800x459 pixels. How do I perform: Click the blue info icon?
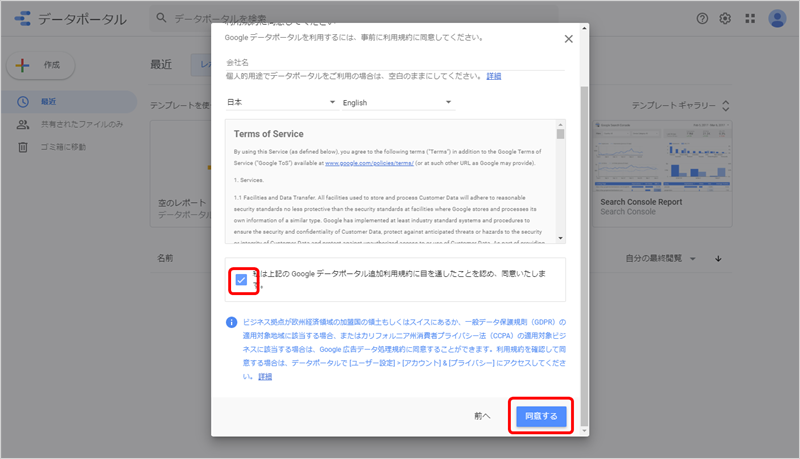click(x=231, y=322)
